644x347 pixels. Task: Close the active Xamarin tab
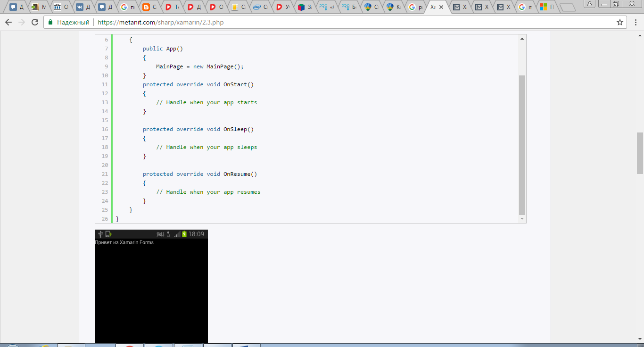(441, 7)
